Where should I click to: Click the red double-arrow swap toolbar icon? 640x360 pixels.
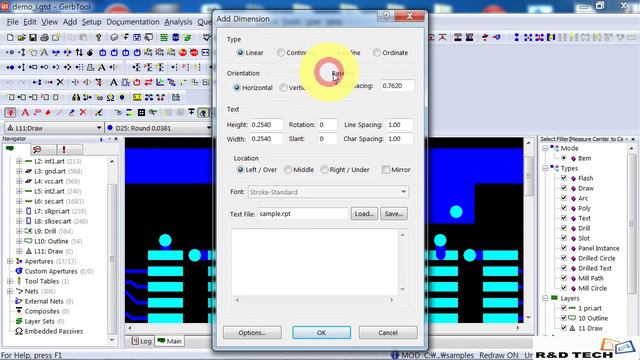pos(148,82)
